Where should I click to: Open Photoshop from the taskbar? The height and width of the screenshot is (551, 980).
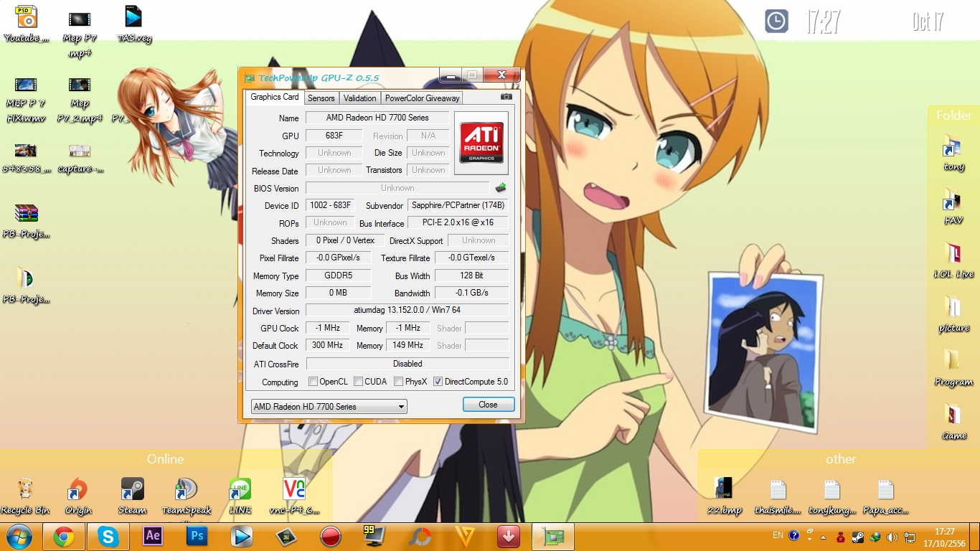[197, 536]
